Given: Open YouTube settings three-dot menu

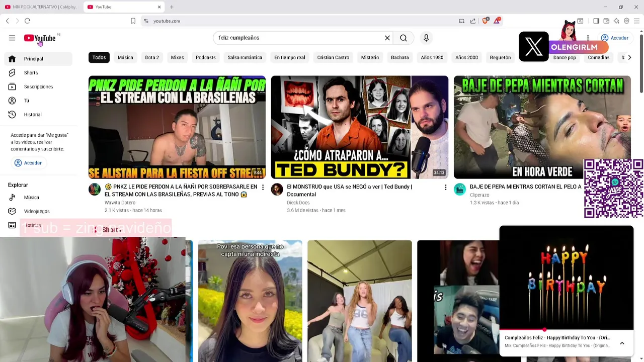Looking at the screenshot, I should click(588, 38).
